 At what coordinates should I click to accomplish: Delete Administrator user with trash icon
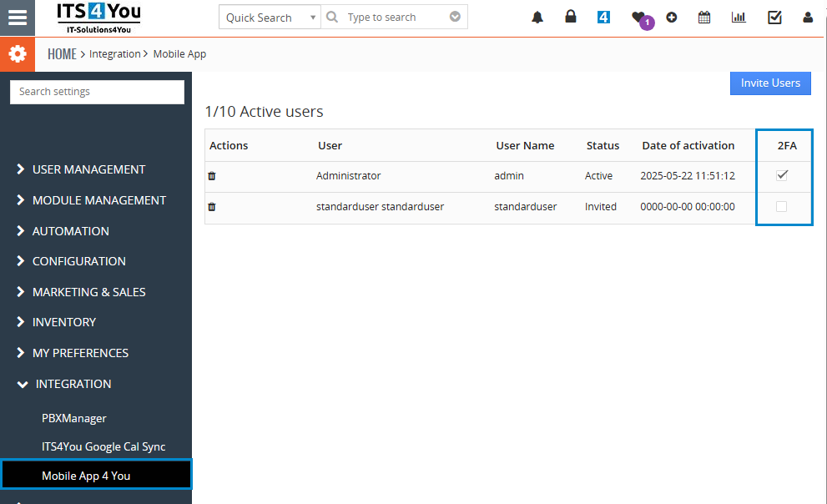click(211, 176)
